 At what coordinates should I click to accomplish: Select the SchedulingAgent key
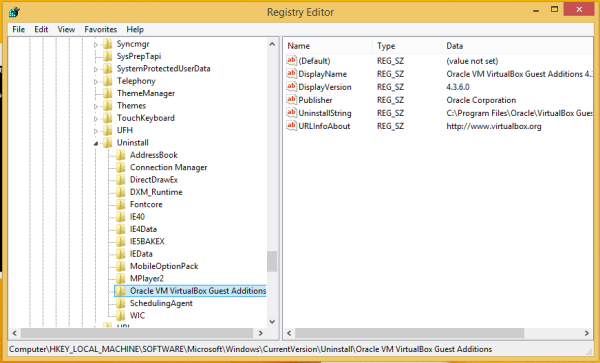pyautogui.click(x=161, y=303)
